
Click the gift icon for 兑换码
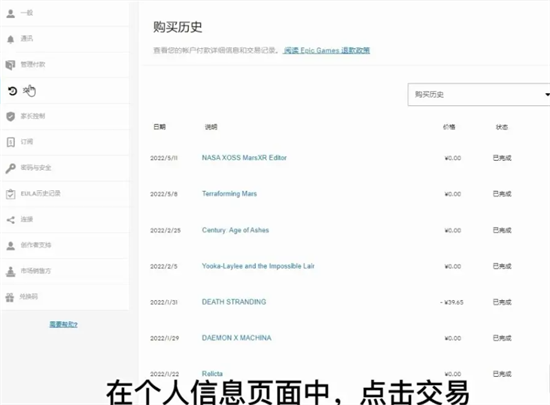click(x=10, y=297)
